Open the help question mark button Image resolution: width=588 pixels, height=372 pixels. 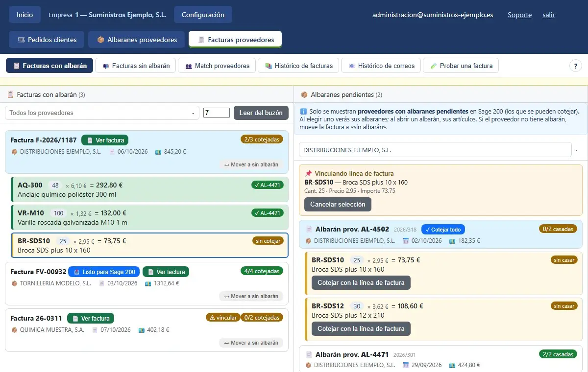575,66
